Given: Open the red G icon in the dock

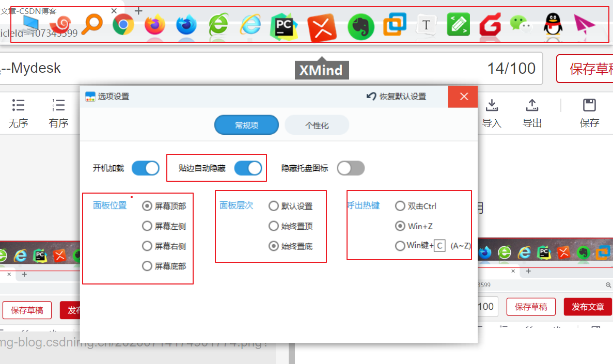Looking at the screenshot, I should pos(490,25).
